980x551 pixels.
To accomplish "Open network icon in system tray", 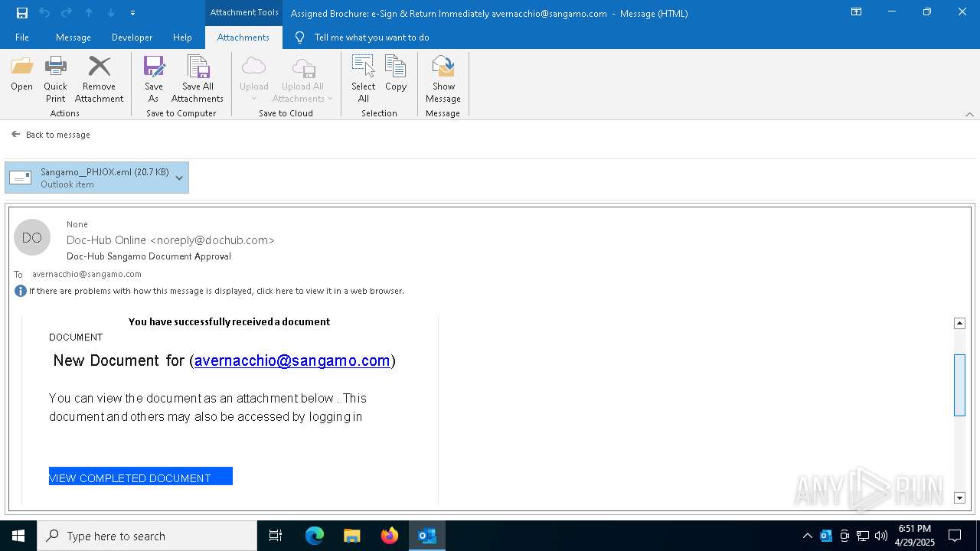I will point(863,536).
